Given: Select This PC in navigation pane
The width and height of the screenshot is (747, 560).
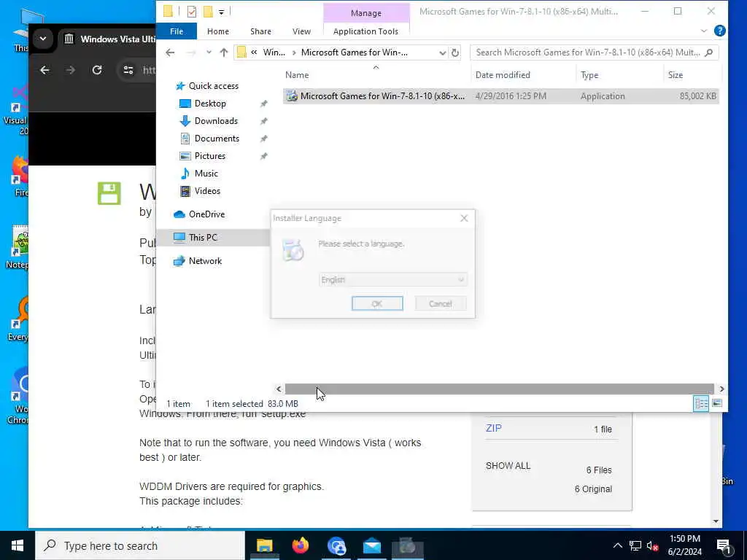Looking at the screenshot, I should click(203, 238).
